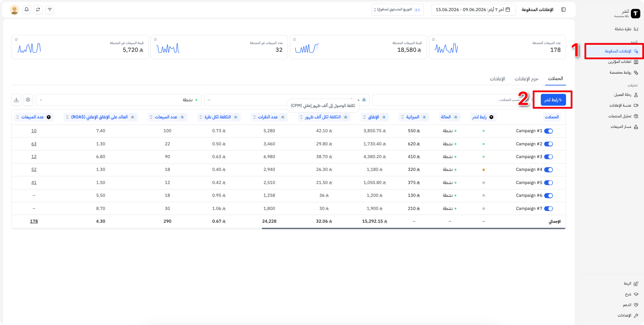Screen dimensions: 644x325
Task: Open روابط مخصصه in the sidebar
Action: click(x=623, y=73)
